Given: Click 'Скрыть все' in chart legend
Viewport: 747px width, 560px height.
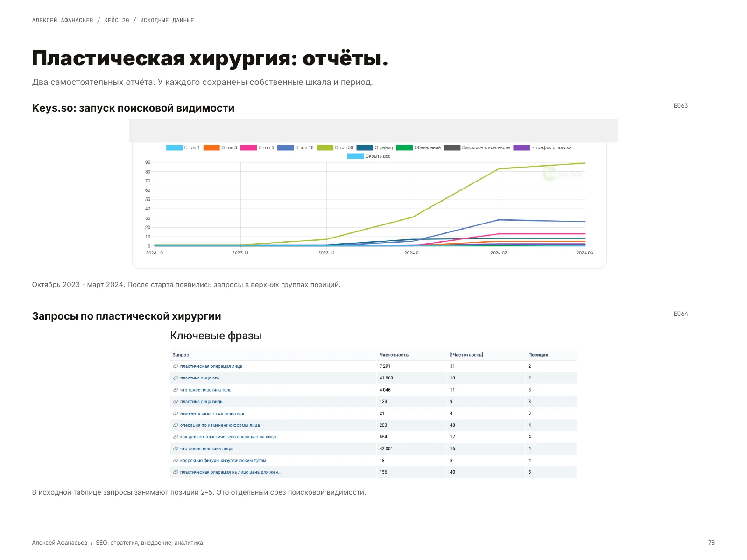Looking at the screenshot, I should [369, 156].
